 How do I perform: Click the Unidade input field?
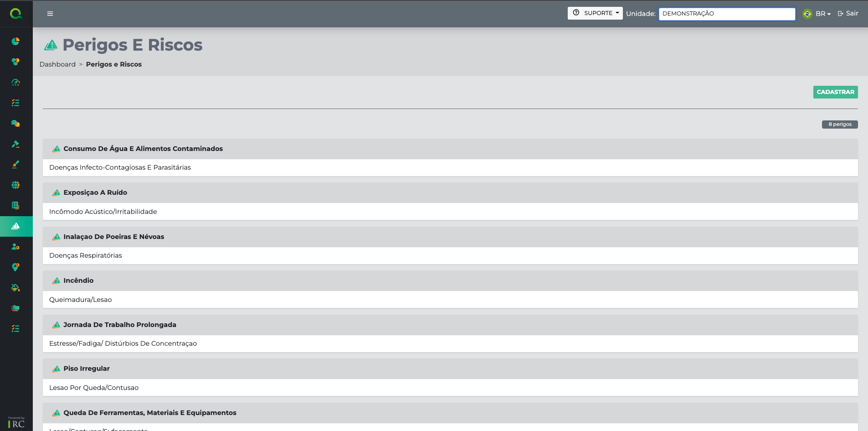[727, 14]
